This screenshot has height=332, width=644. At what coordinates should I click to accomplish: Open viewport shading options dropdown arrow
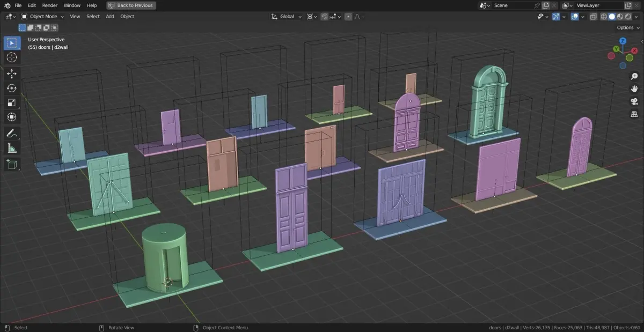[636, 17]
